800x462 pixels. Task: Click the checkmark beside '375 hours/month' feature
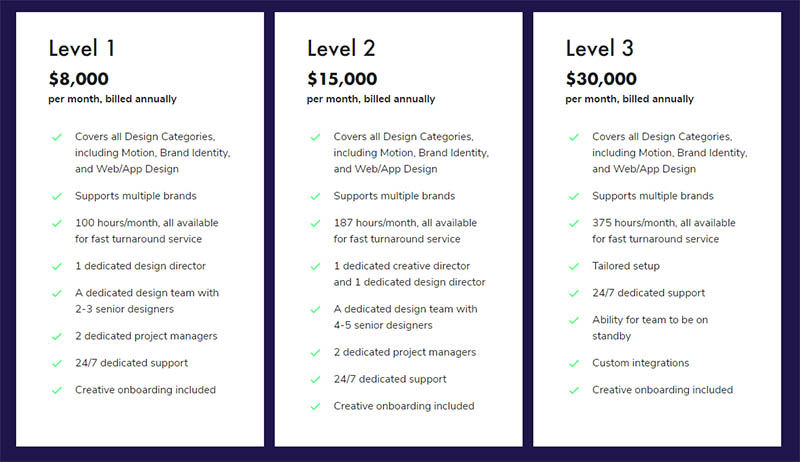click(x=574, y=223)
